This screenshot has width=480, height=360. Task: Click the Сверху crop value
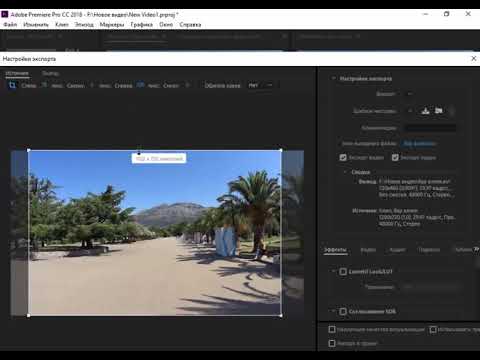tap(92, 86)
